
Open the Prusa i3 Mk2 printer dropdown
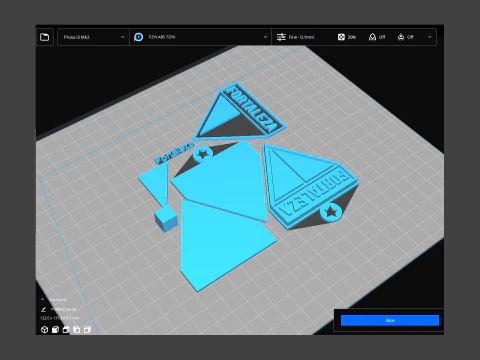coord(93,37)
